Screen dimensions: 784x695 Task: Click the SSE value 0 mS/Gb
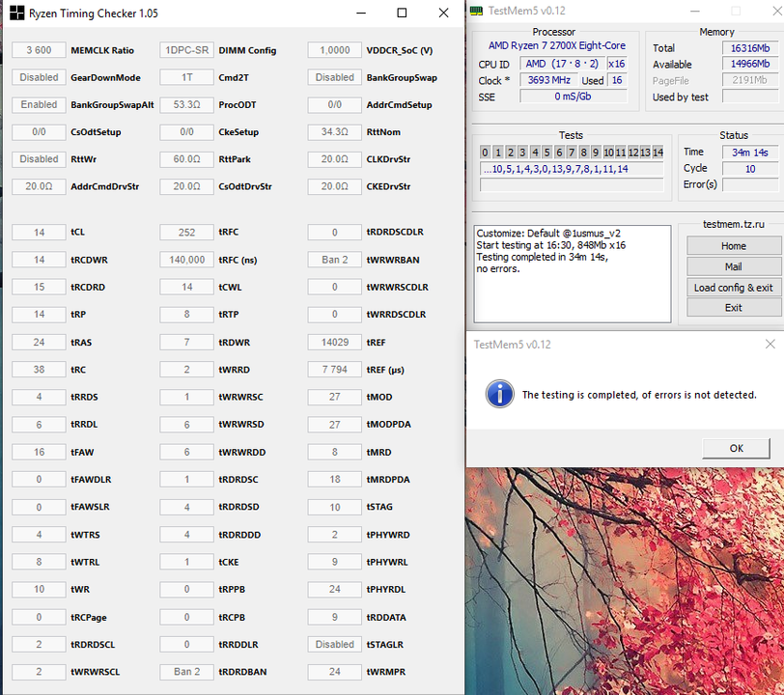click(x=573, y=97)
